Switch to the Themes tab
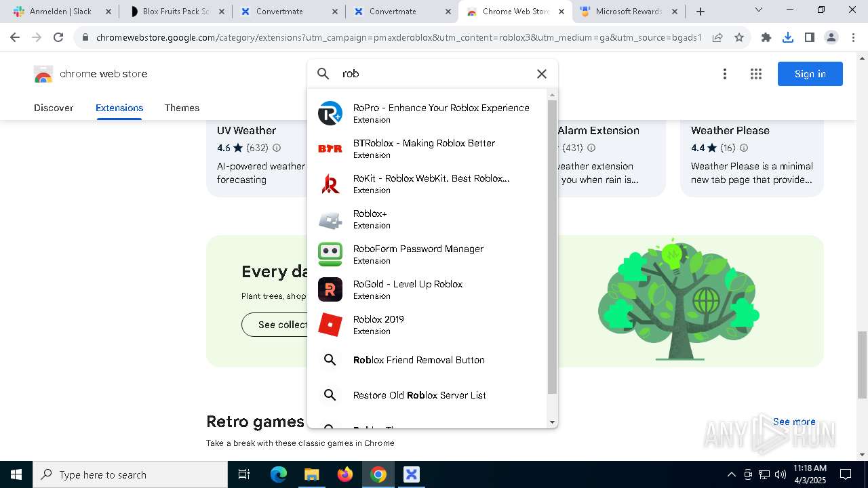Viewport: 868px width, 488px height. coord(182,108)
